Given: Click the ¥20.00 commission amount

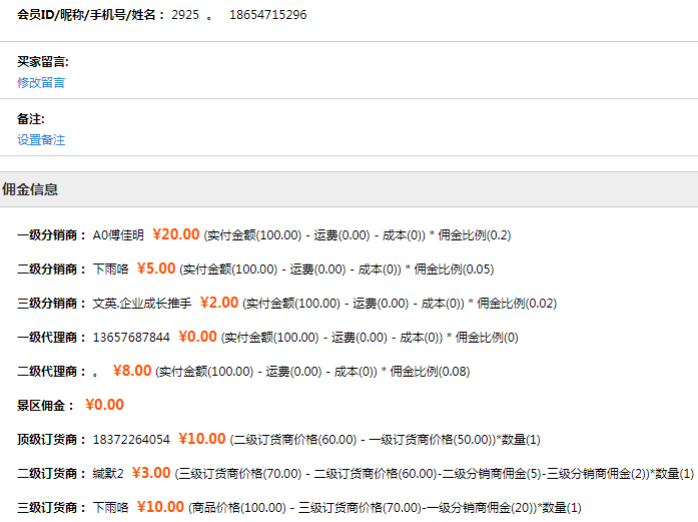Looking at the screenshot, I should tap(176, 235).
